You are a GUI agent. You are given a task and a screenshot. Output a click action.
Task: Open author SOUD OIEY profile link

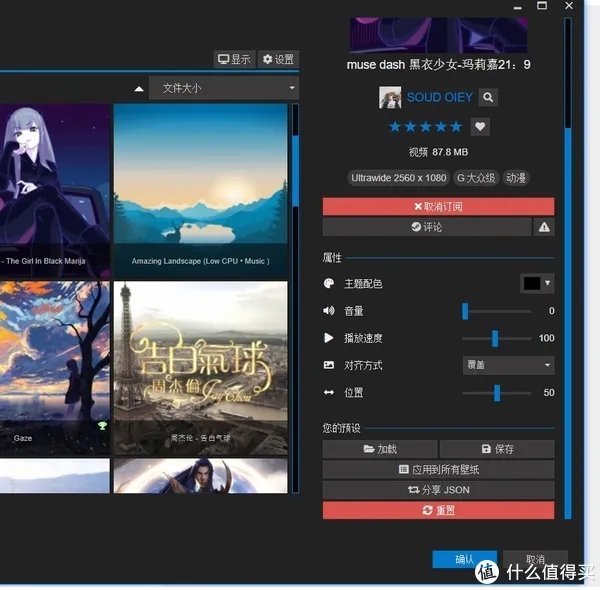click(439, 97)
